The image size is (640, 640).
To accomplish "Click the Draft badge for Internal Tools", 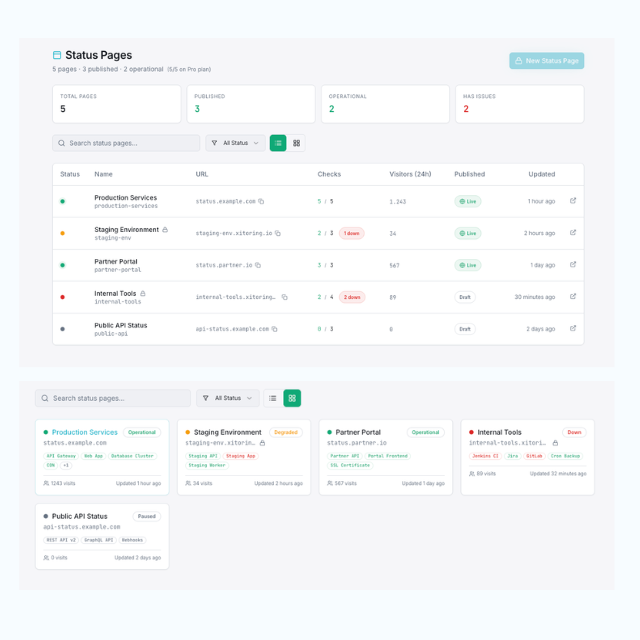I will (465, 297).
